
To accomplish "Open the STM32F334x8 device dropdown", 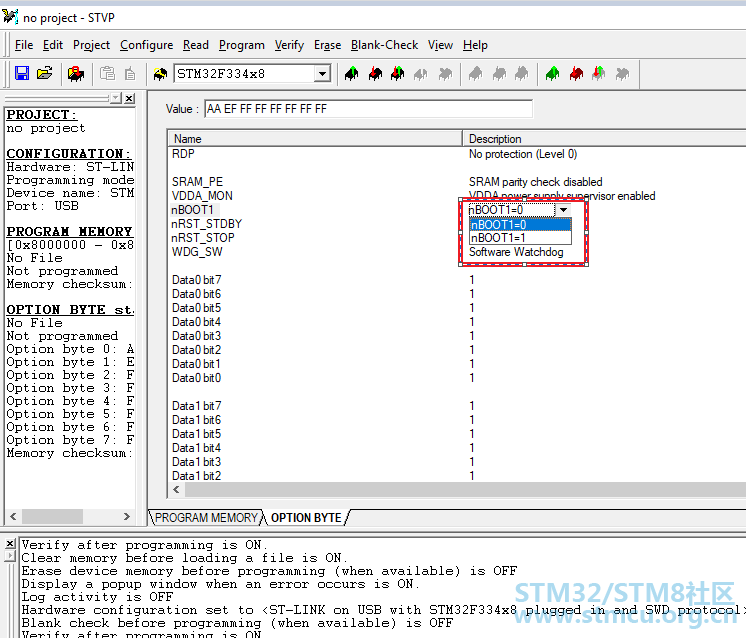I will [x=323, y=74].
